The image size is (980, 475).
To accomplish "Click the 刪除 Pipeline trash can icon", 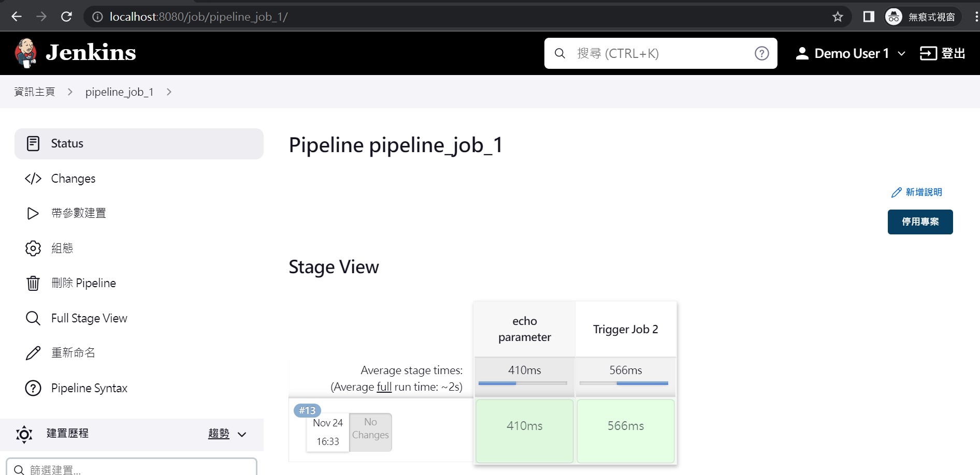I will [x=33, y=283].
